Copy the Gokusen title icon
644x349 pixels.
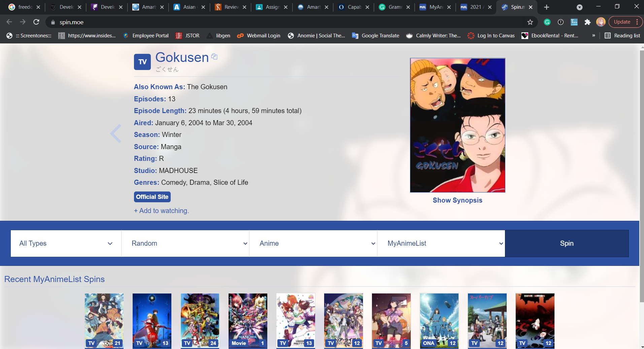click(x=214, y=57)
